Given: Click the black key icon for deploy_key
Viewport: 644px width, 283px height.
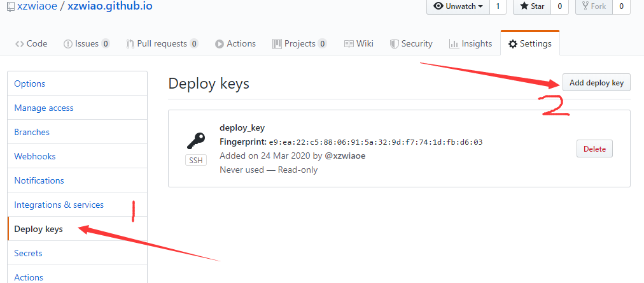Looking at the screenshot, I should 196,141.
